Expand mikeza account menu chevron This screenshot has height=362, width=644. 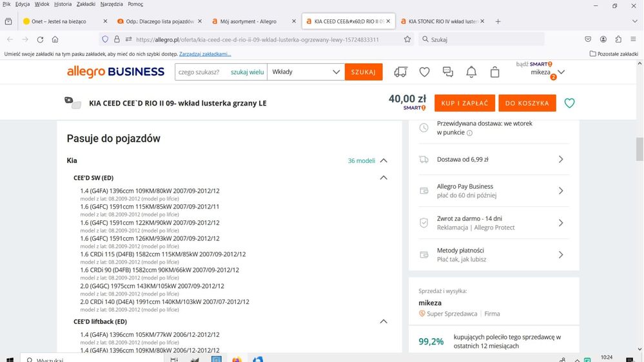point(561,72)
